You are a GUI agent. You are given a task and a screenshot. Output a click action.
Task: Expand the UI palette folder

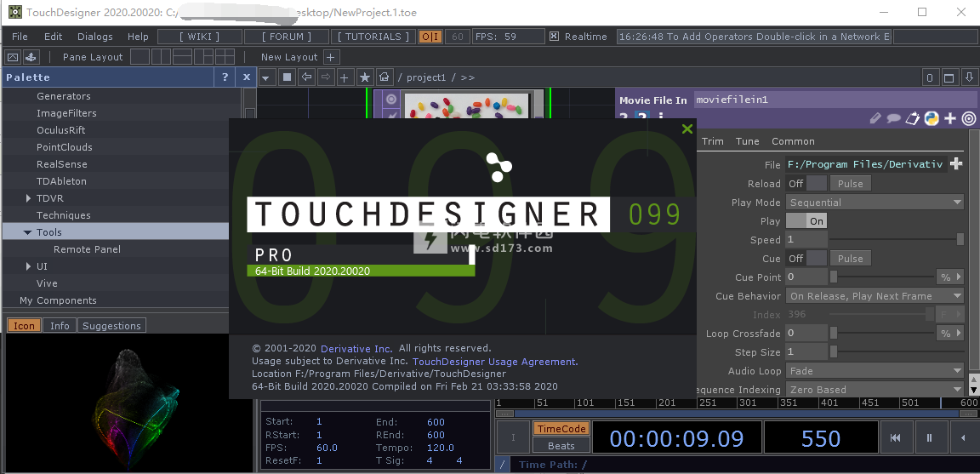29,266
